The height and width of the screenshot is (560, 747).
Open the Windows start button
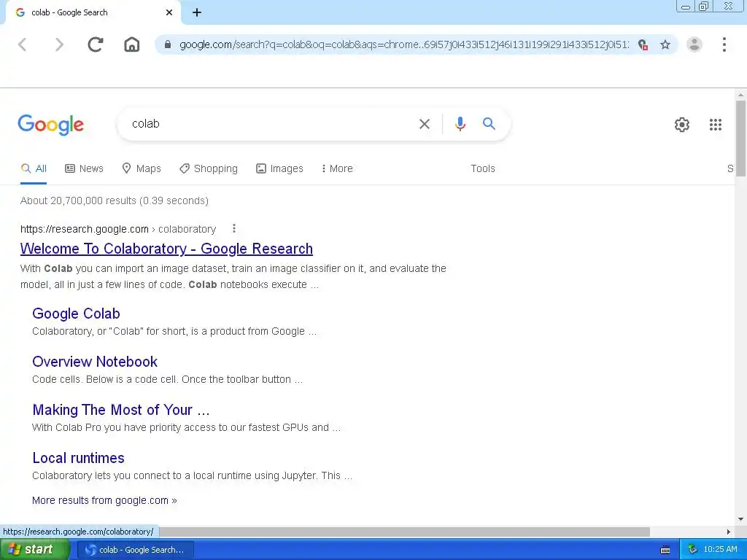click(35, 550)
